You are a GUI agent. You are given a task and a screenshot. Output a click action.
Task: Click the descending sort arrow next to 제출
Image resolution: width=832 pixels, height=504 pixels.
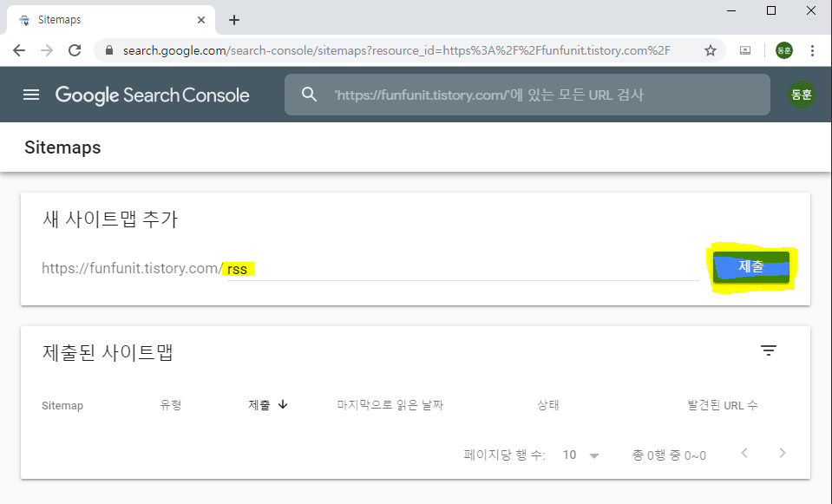pos(283,404)
